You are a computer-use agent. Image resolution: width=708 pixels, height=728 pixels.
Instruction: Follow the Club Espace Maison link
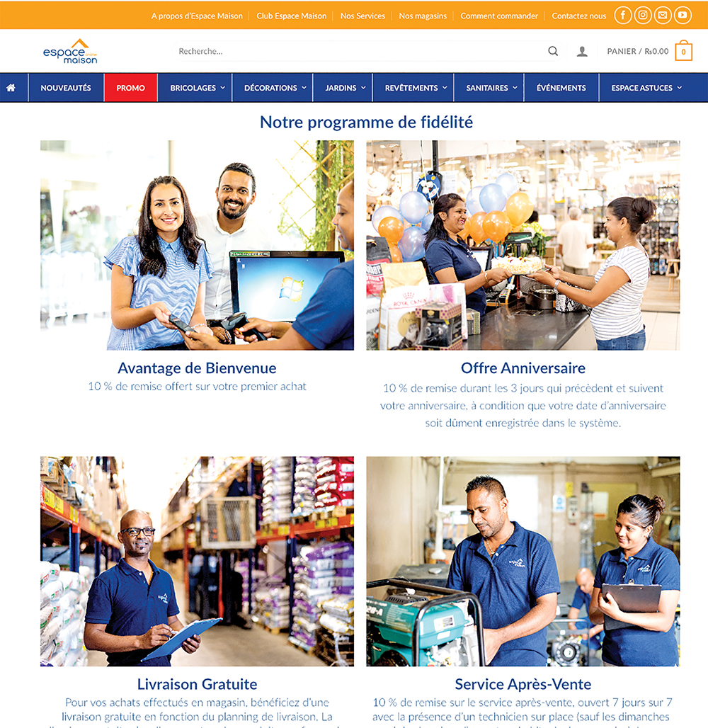[x=292, y=16]
